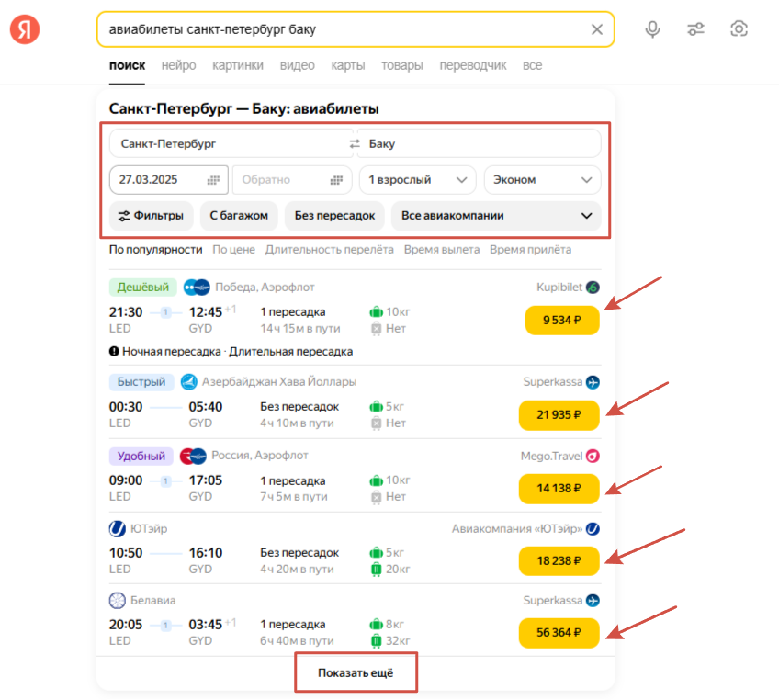Click the Yandex logo icon
This screenshot has width=779, height=700.
click(x=25, y=29)
